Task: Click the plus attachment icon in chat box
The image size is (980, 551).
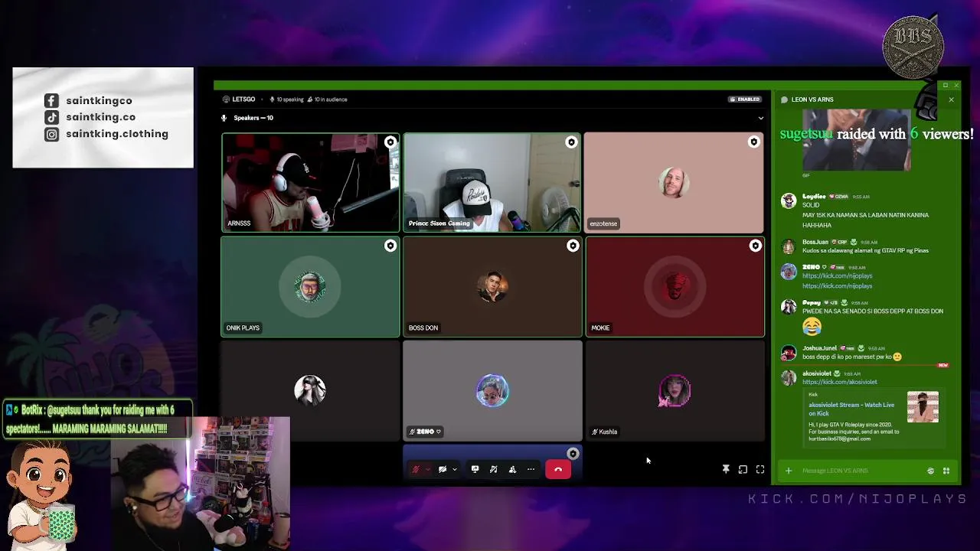Action: (789, 471)
